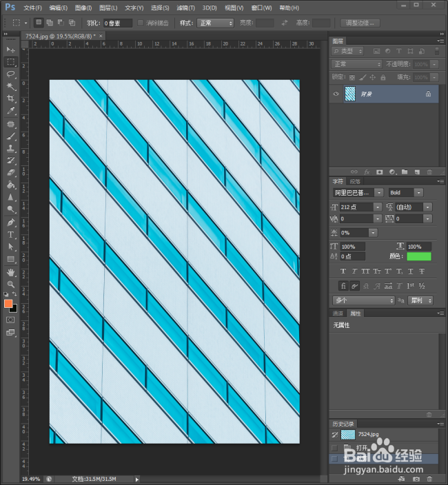Select the Move tool
The width and height of the screenshot is (448, 485).
click(10, 50)
